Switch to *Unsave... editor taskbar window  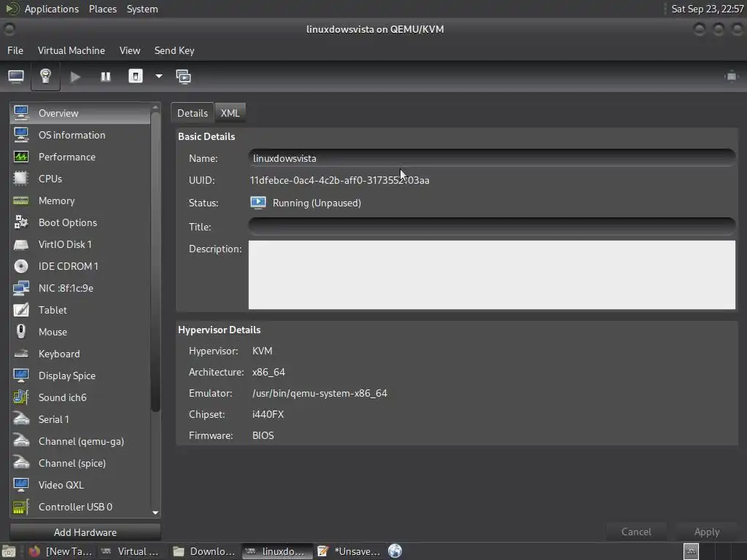pyautogui.click(x=349, y=551)
